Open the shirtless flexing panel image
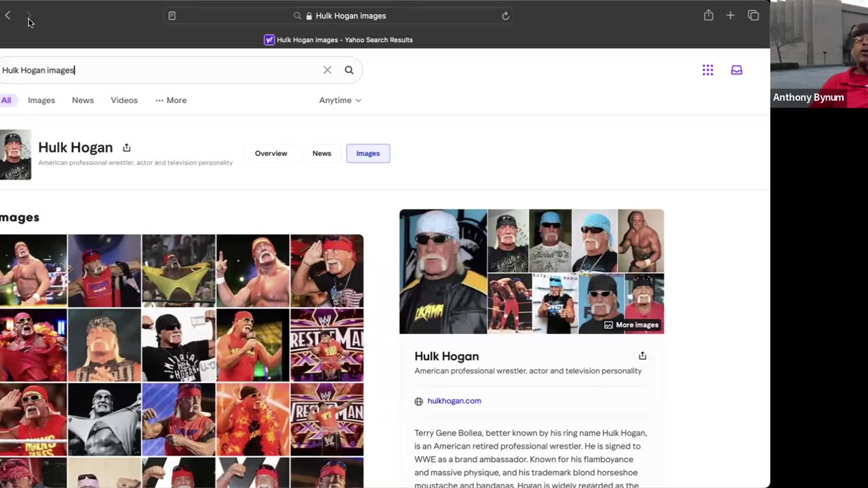This screenshot has height=488, width=868. pyautogui.click(x=641, y=241)
